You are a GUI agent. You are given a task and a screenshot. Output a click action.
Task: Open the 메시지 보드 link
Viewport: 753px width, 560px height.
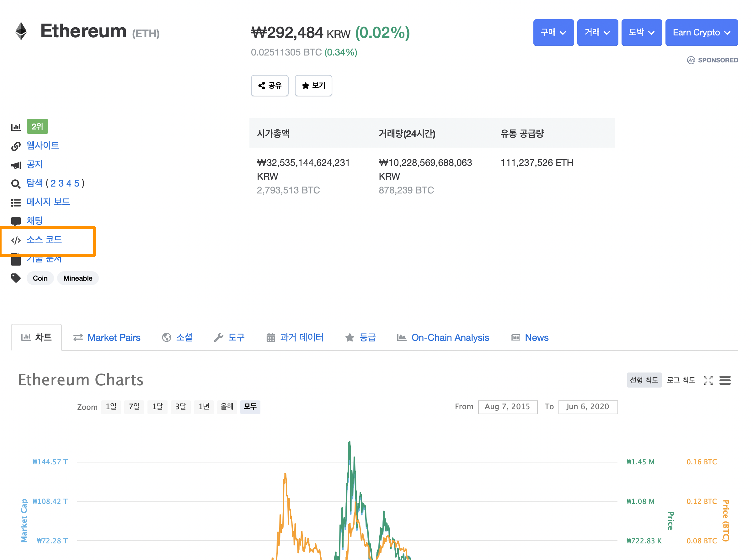click(x=48, y=202)
